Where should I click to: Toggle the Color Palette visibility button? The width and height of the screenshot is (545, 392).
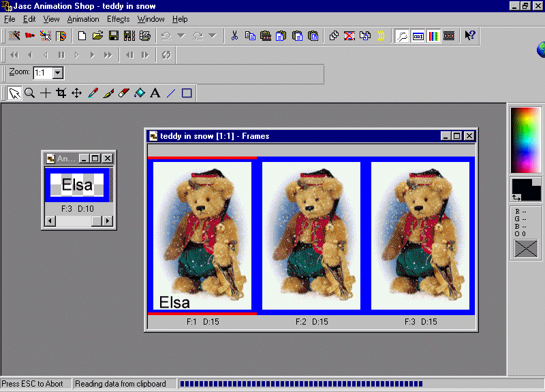coord(433,35)
